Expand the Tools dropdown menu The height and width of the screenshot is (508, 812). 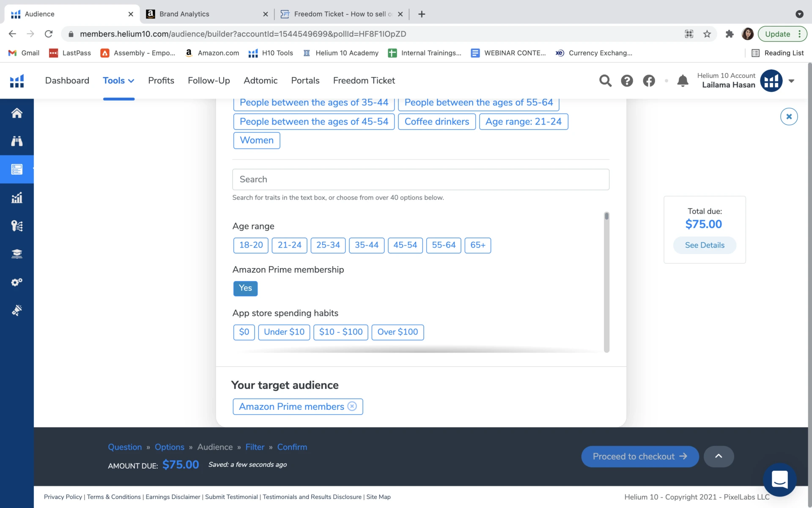(118, 80)
